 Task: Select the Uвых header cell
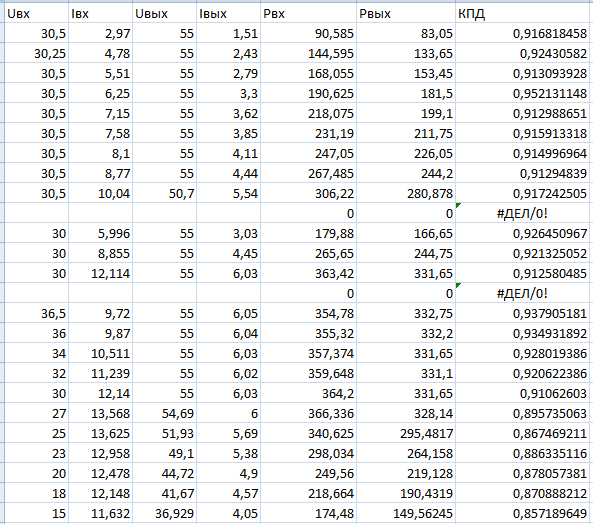coord(165,14)
